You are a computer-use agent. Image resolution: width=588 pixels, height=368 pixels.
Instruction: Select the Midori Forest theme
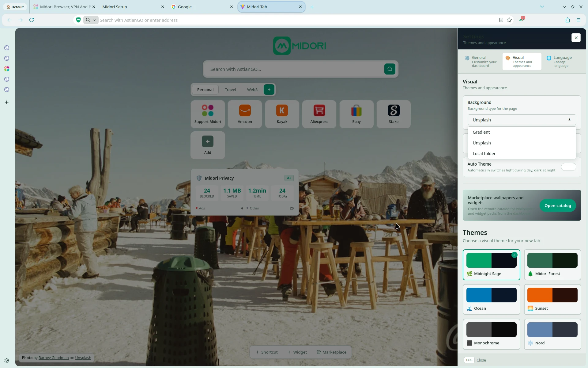(552, 265)
